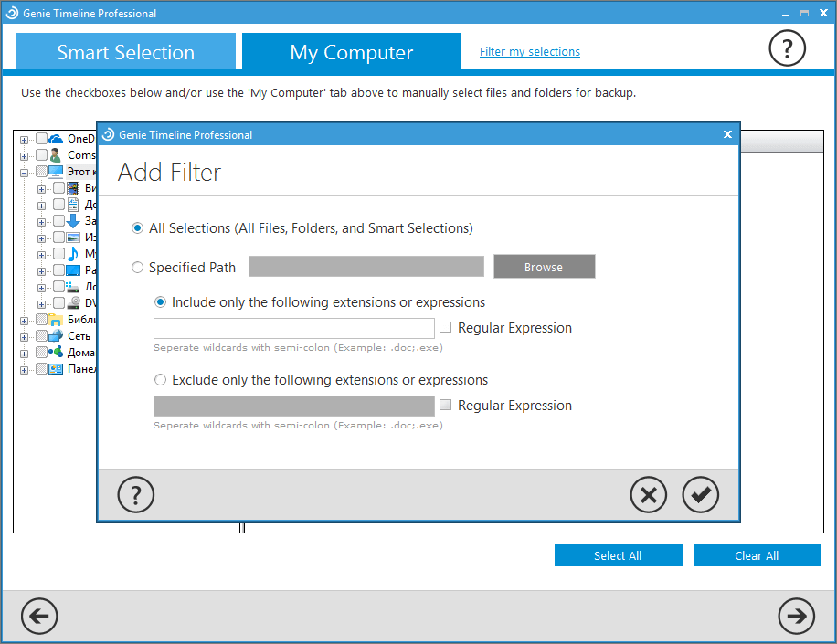Click the OneDrive cloud icon in tree
Viewport: 837px width, 644px height.
click(56, 139)
